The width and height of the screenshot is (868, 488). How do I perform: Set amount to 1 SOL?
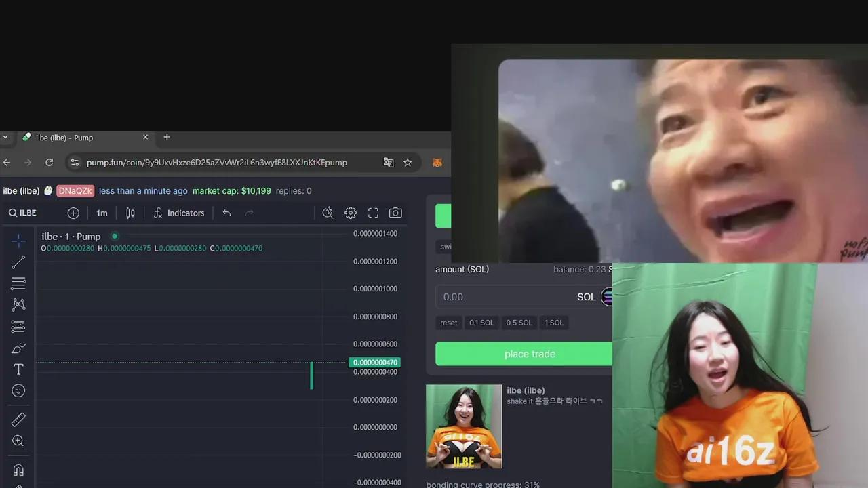click(554, 323)
